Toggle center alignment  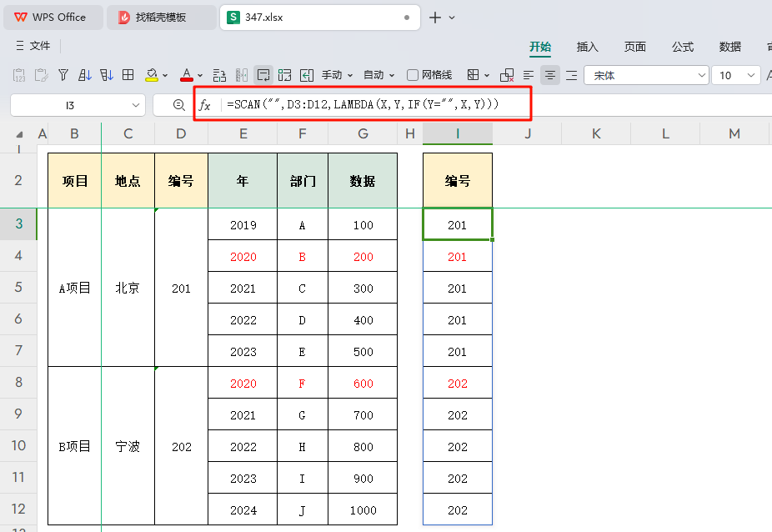pos(550,75)
